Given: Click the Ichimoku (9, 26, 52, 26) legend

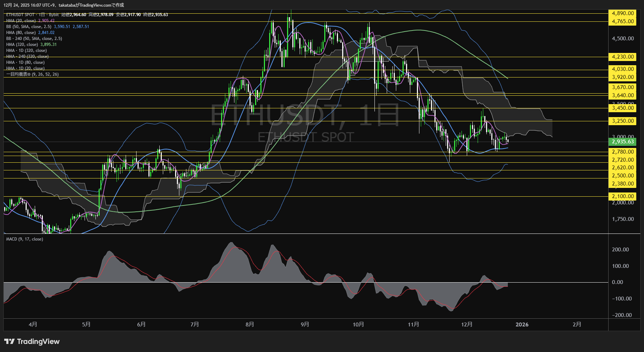Looking at the screenshot, I should pyautogui.click(x=32, y=74).
